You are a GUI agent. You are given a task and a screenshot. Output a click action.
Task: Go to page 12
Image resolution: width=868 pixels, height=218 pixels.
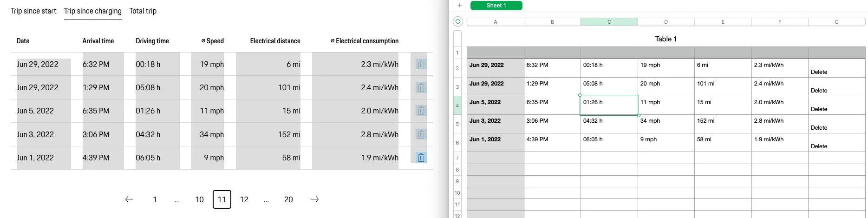click(x=244, y=199)
